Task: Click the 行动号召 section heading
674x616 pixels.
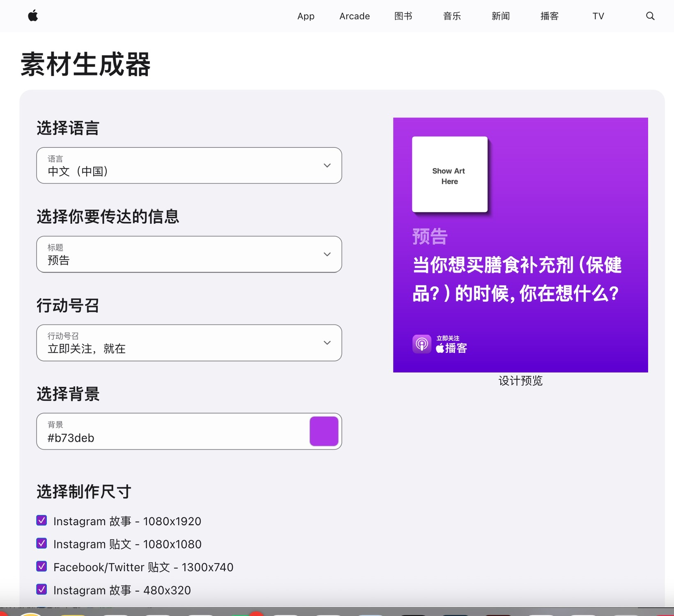Action: tap(68, 306)
